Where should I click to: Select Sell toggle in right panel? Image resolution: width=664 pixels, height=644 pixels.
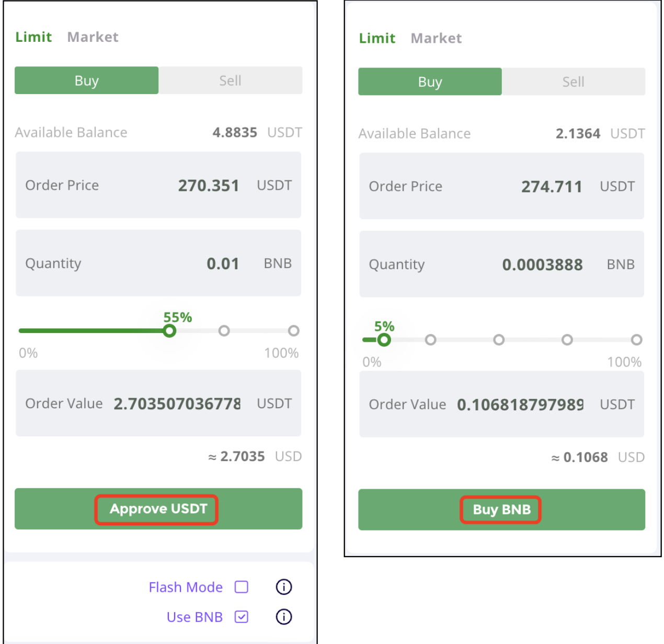click(574, 82)
